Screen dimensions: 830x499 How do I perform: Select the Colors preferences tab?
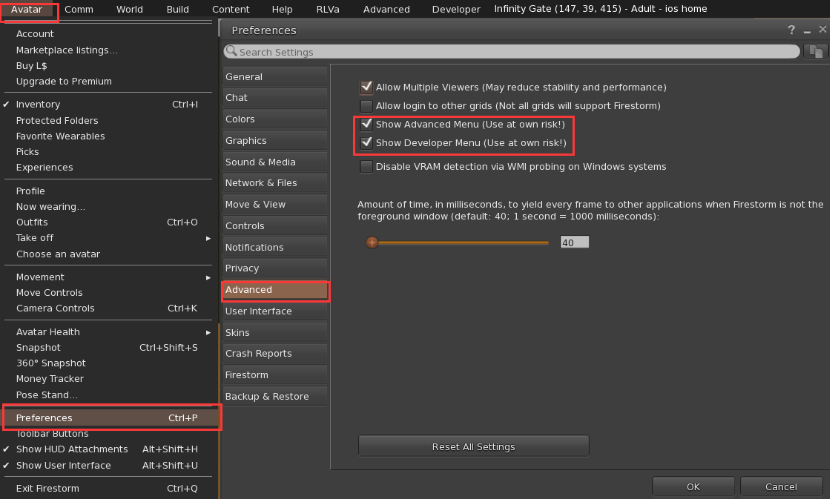coord(275,119)
